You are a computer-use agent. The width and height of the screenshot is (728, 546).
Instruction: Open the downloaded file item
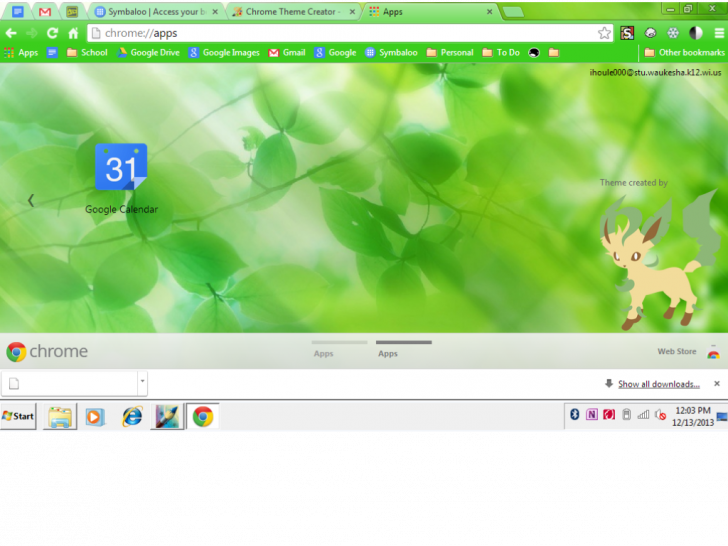(70, 384)
